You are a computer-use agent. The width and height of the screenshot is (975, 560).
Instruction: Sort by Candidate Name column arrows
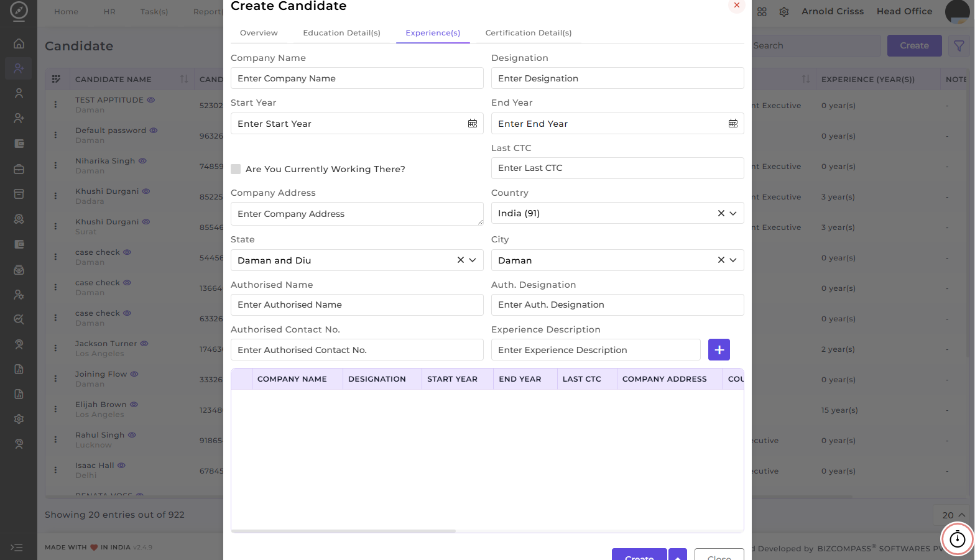click(x=184, y=79)
